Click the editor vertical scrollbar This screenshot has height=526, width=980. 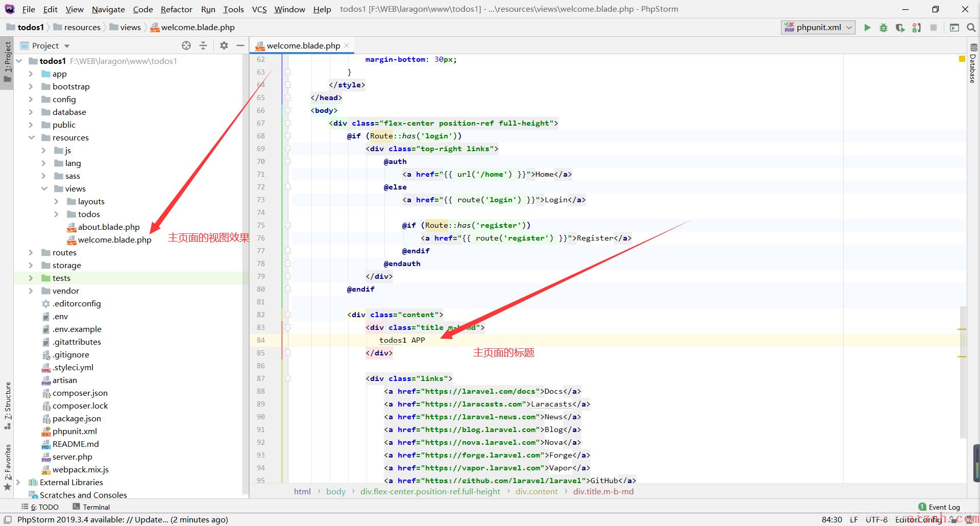pyautogui.click(x=963, y=372)
